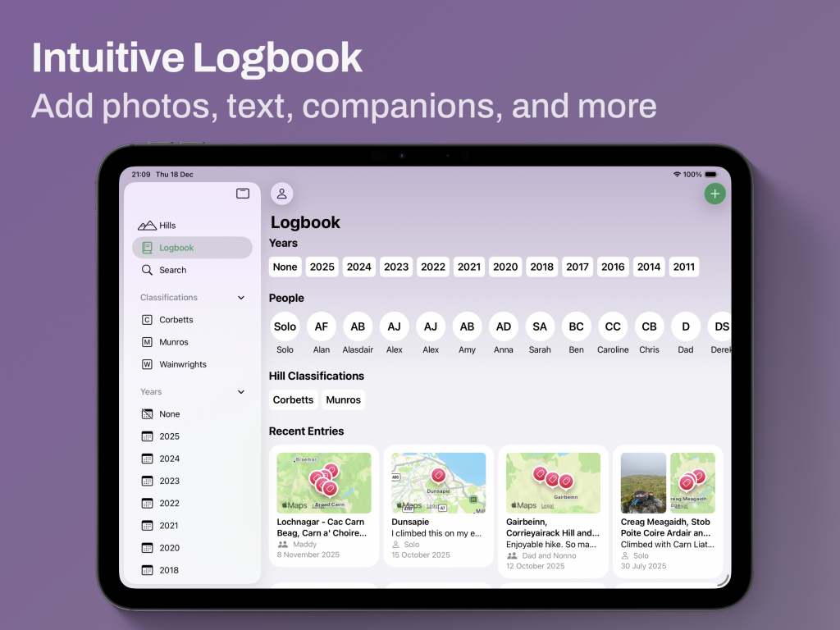This screenshot has width=840, height=630.
Task: Select Search in the sidebar
Action: point(172,270)
